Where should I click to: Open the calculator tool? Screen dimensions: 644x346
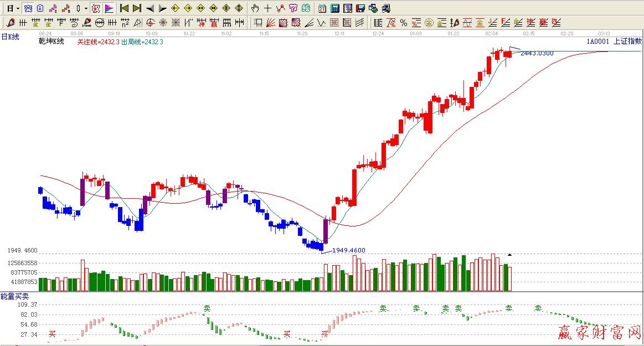point(335,8)
